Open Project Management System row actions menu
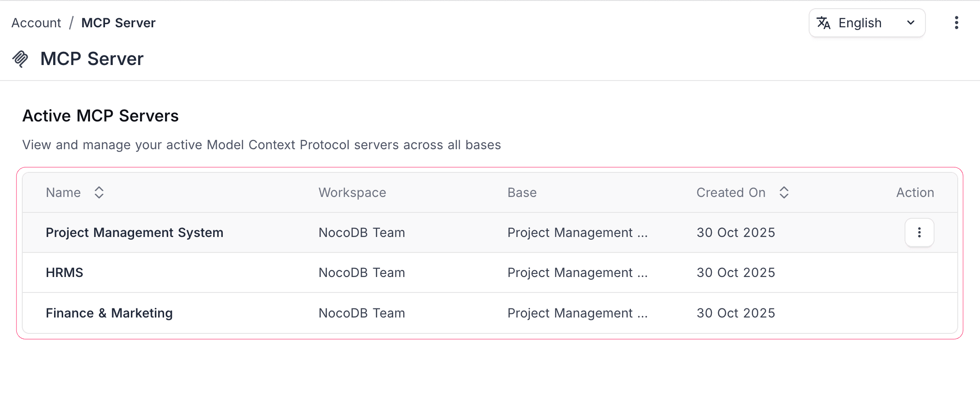The width and height of the screenshot is (980, 403). (919, 232)
